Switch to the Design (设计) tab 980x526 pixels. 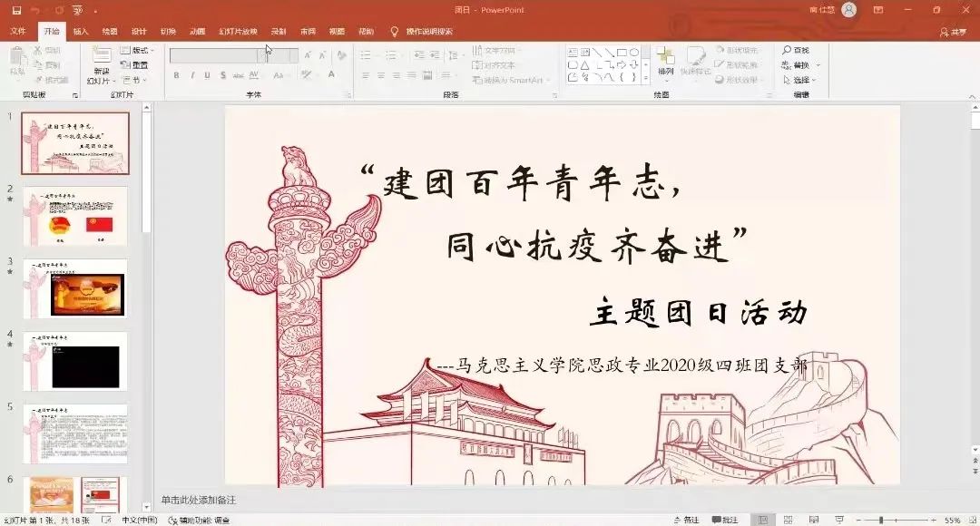point(139,32)
